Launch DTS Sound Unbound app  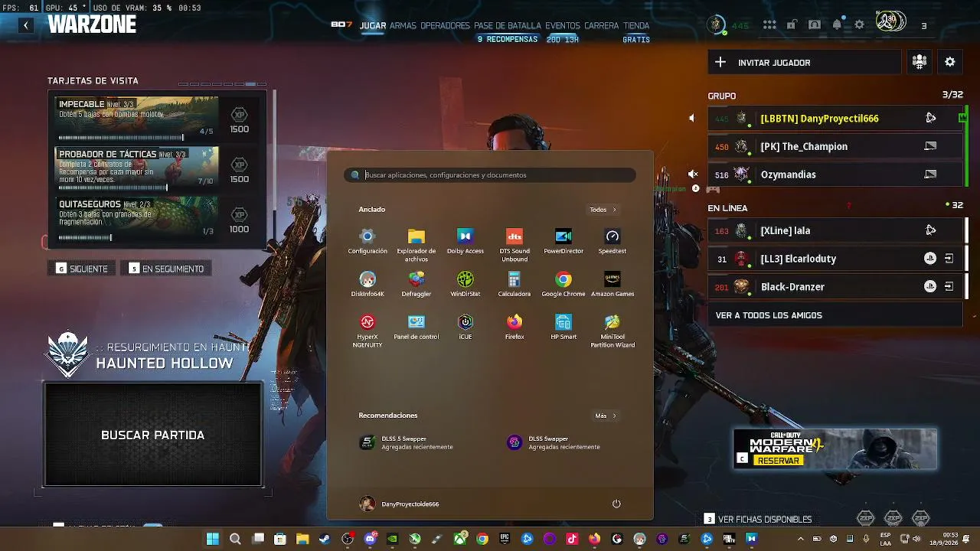tap(514, 245)
